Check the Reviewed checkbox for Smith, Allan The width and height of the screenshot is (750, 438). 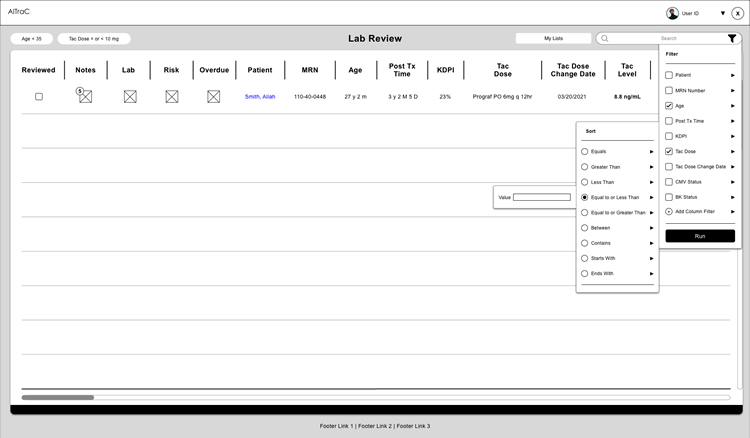pos(39,97)
